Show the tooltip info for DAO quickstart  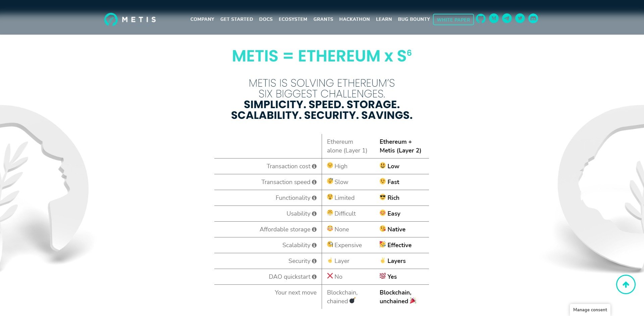click(314, 277)
